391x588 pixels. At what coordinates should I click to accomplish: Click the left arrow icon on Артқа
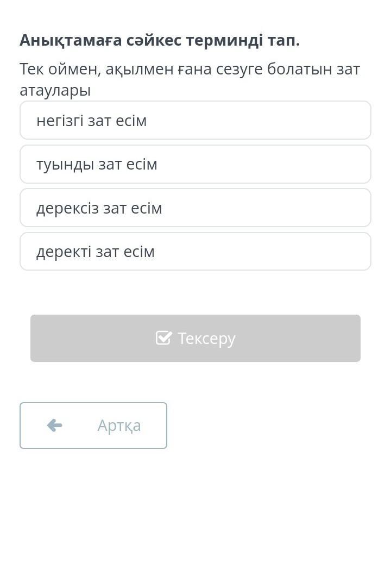click(55, 426)
